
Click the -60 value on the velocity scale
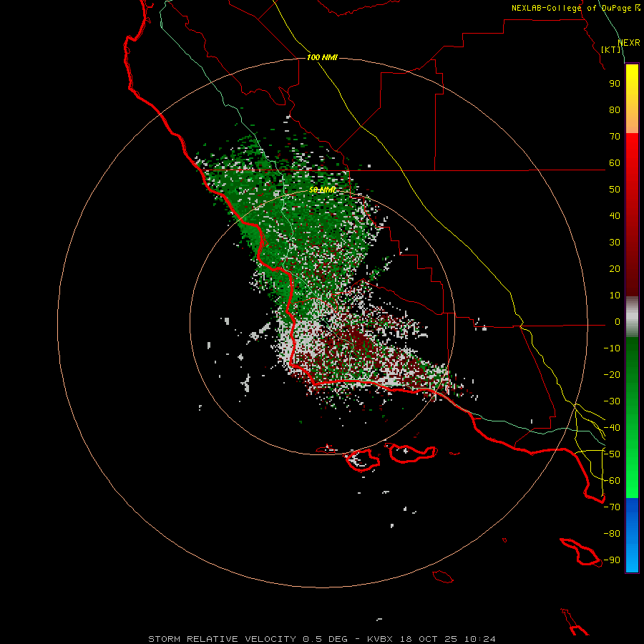(612, 481)
